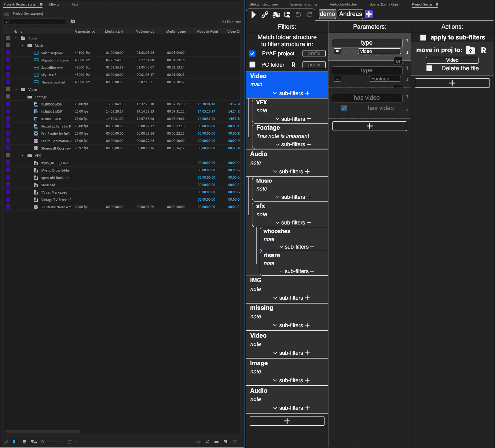Run the Project Sorter with the play icon
Image resolution: width=495 pixels, height=448 pixels.
point(254,14)
